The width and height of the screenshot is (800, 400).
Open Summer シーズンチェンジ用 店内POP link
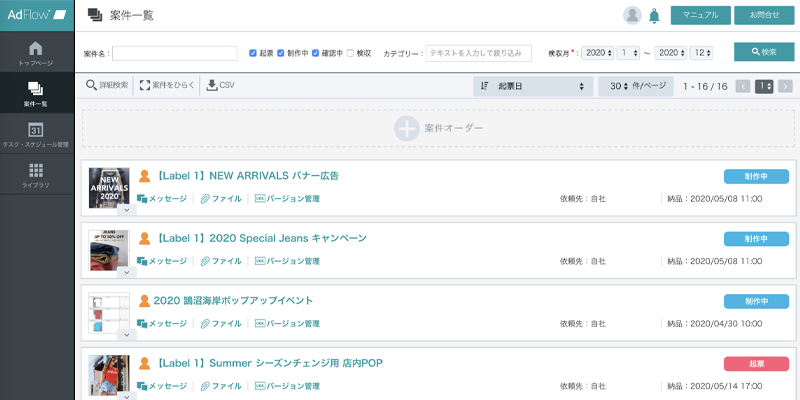[268, 363]
